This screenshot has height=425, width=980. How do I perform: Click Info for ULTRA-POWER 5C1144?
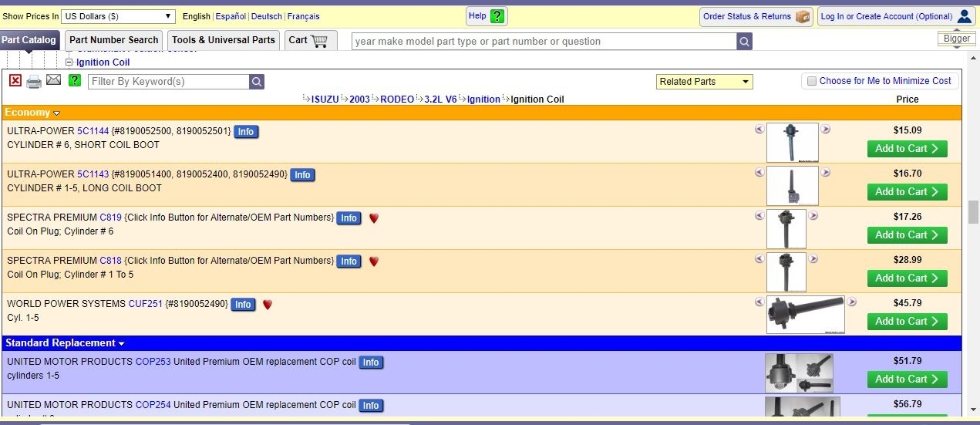[246, 132]
